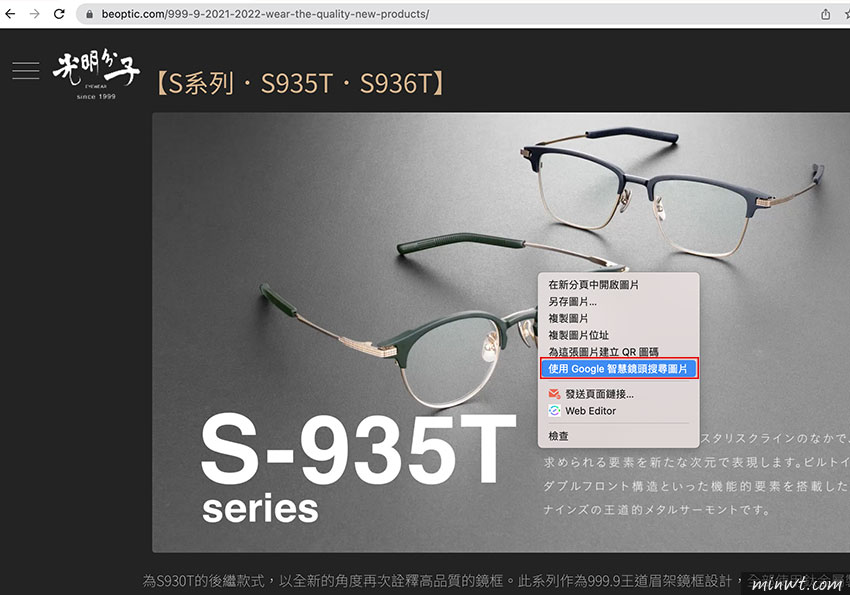Click the S-935T series glasses image

pos(501,332)
